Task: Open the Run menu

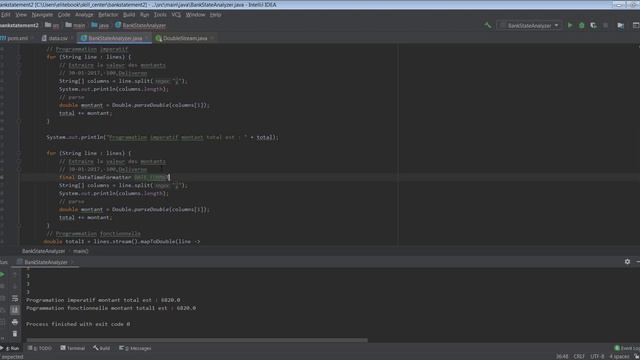Action: click(144, 15)
